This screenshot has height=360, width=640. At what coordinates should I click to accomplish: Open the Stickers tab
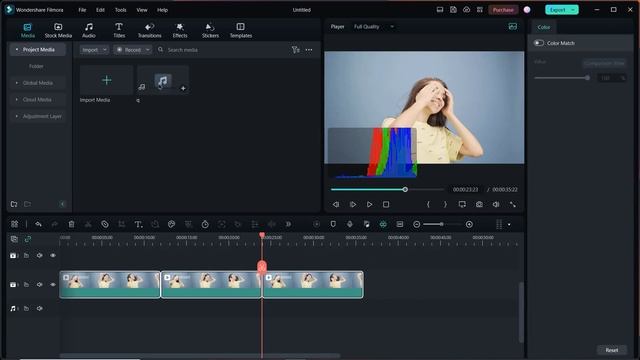pyautogui.click(x=210, y=31)
